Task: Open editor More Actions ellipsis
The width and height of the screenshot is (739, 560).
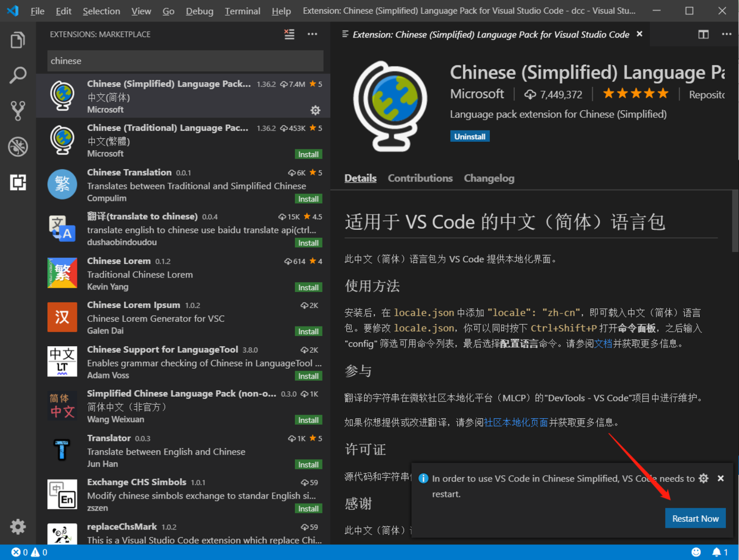Action: [726, 35]
